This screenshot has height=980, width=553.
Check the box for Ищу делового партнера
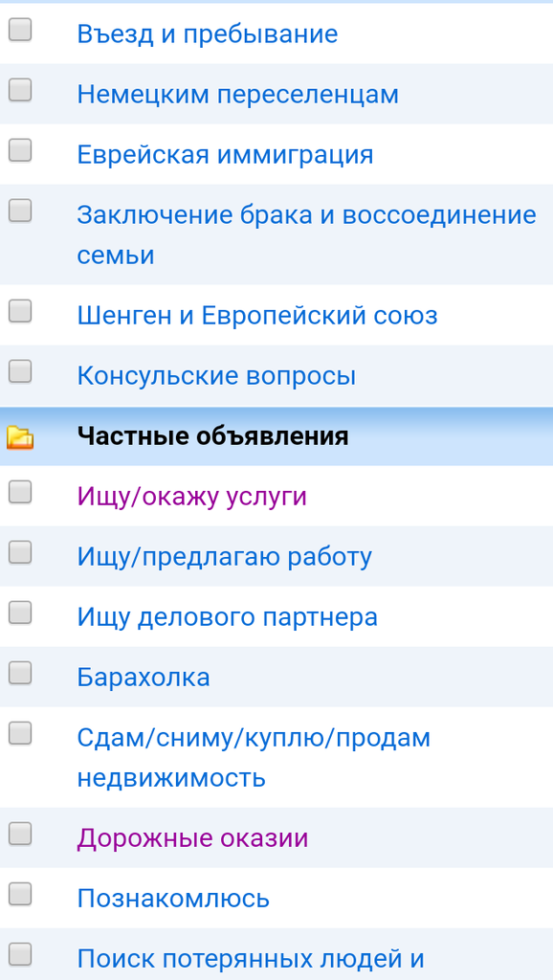20,612
